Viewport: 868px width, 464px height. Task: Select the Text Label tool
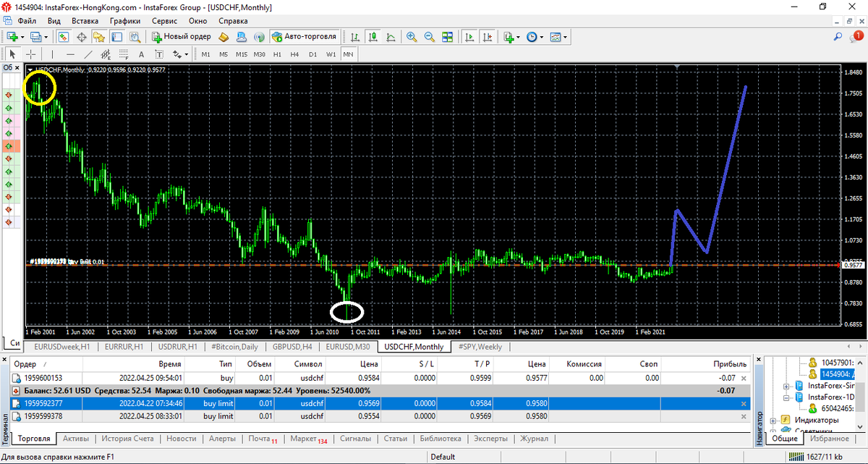(159, 54)
